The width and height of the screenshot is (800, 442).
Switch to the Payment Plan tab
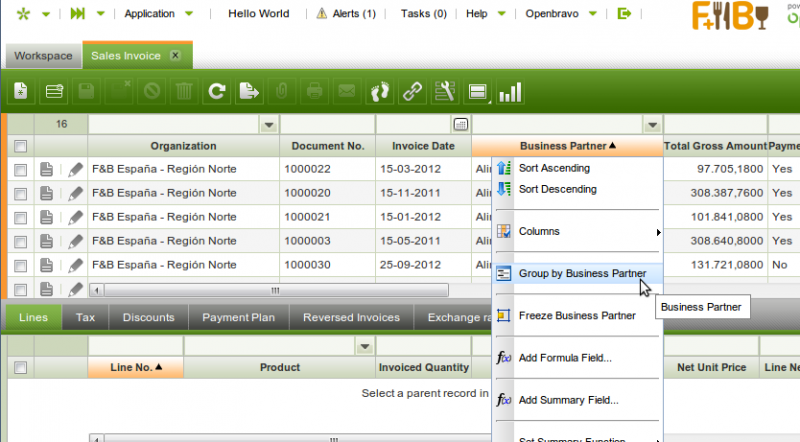click(x=238, y=318)
